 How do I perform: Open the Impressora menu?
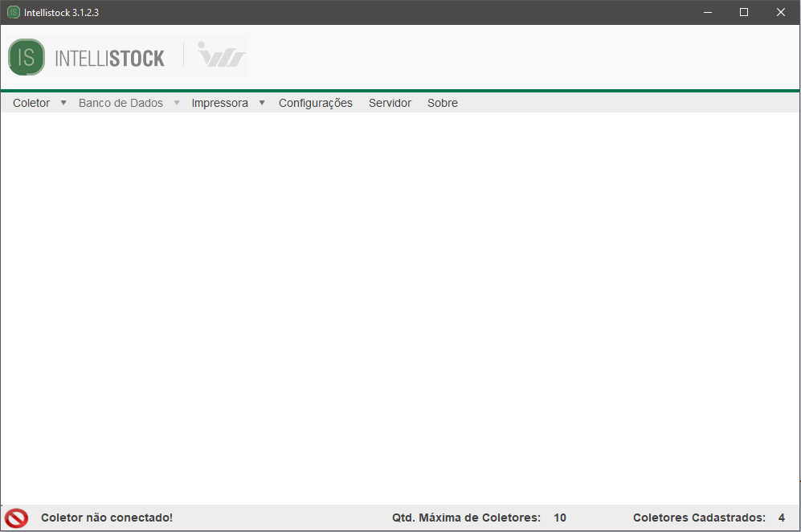click(x=219, y=103)
